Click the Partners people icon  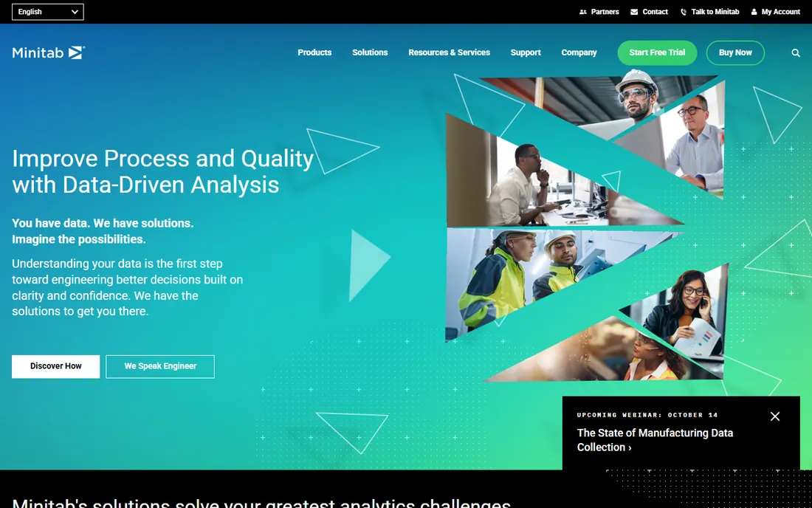click(583, 12)
